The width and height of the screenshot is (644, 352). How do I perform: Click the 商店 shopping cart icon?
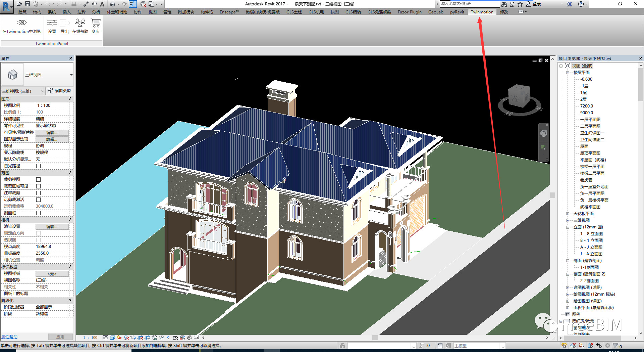click(96, 23)
